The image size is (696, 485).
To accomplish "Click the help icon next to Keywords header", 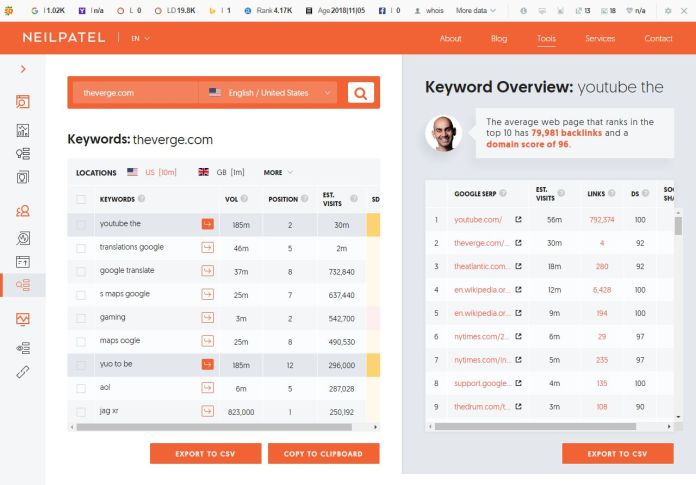I will click(x=141, y=198).
